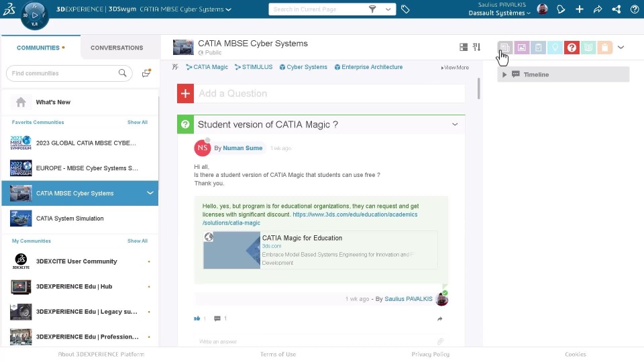Like the question with thumbs up
The height and width of the screenshot is (362, 644).
(x=197, y=318)
